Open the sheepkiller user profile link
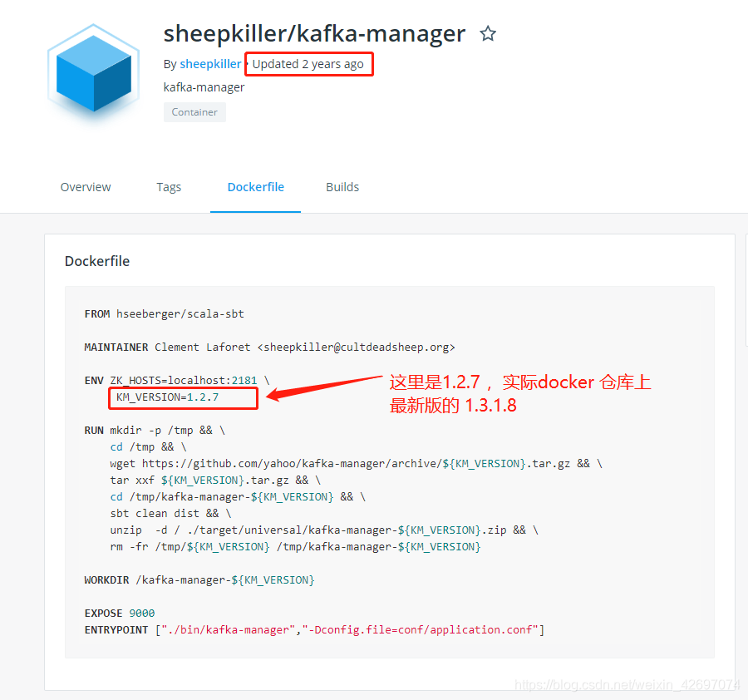Screen dimensions: 748x700 210,63
